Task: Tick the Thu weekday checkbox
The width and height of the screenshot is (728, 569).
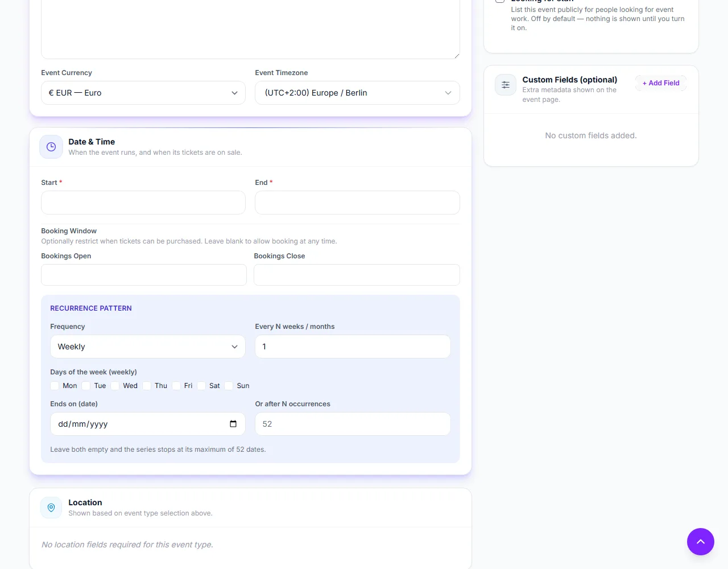Action: click(x=147, y=386)
